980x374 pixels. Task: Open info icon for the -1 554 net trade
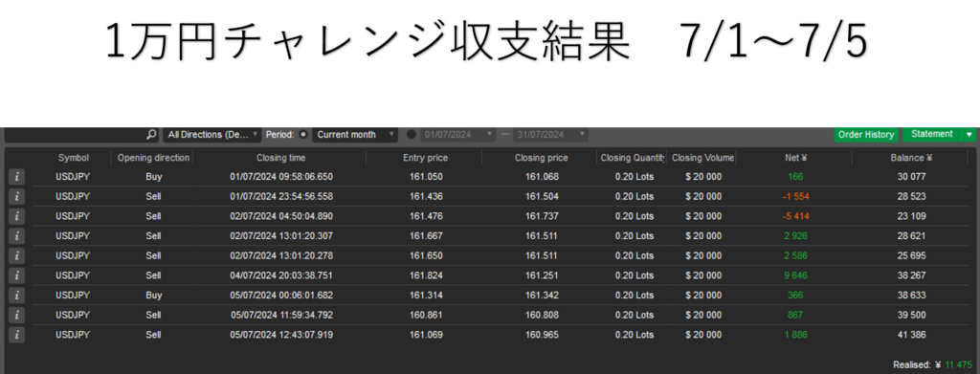tap(17, 197)
